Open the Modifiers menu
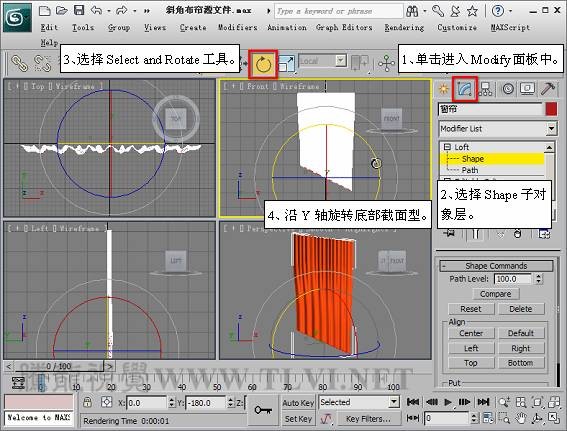This screenshot has height=431, width=567. pyautogui.click(x=238, y=27)
